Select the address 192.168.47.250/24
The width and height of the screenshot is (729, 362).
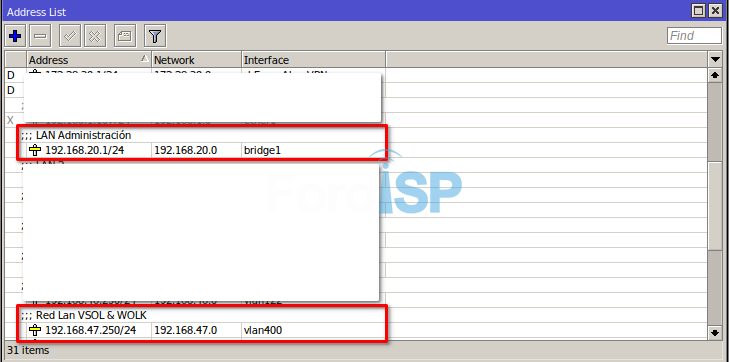(91, 330)
